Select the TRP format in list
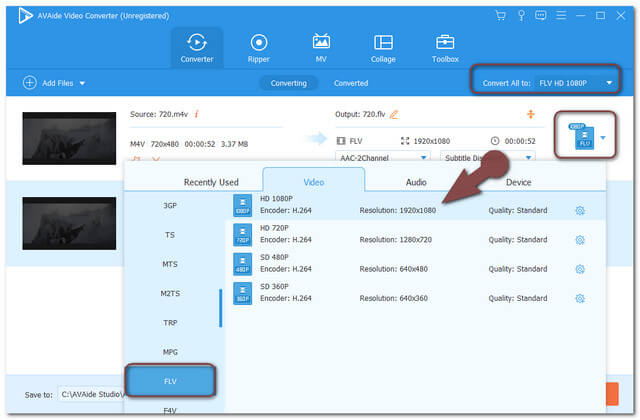The width and height of the screenshot is (640, 420). (x=170, y=323)
